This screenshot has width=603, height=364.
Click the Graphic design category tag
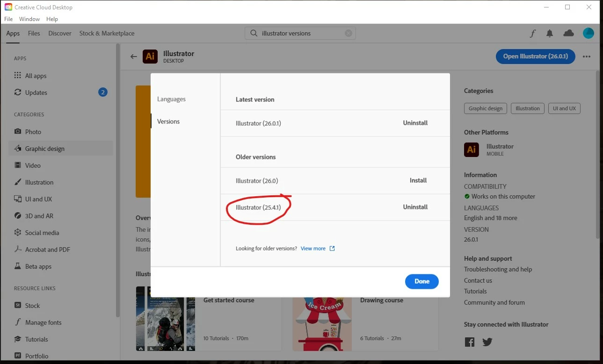pos(486,108)
